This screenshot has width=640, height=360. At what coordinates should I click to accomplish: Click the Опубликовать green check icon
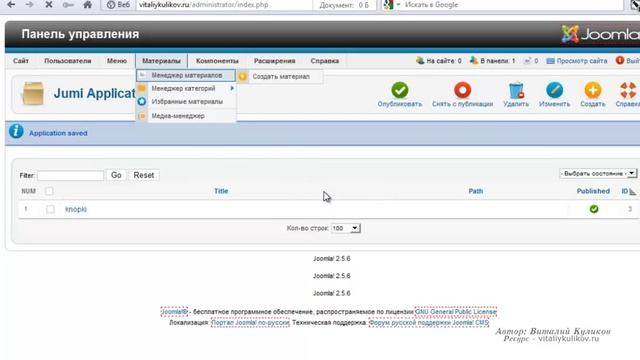400,90
